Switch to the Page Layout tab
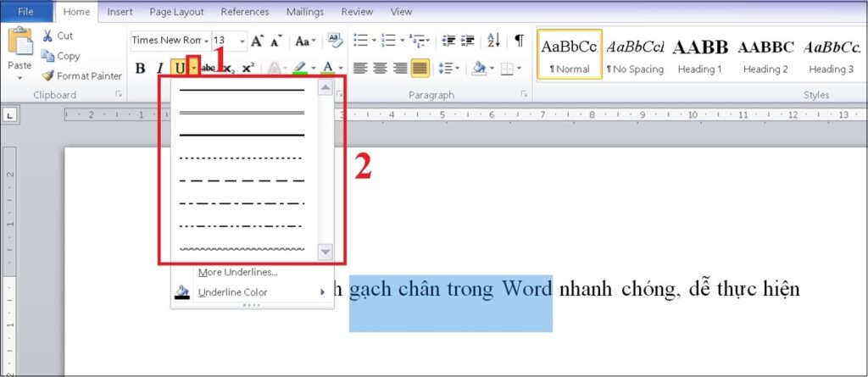The height and width of the screenshot is (377, 868). tap(176, 11)
